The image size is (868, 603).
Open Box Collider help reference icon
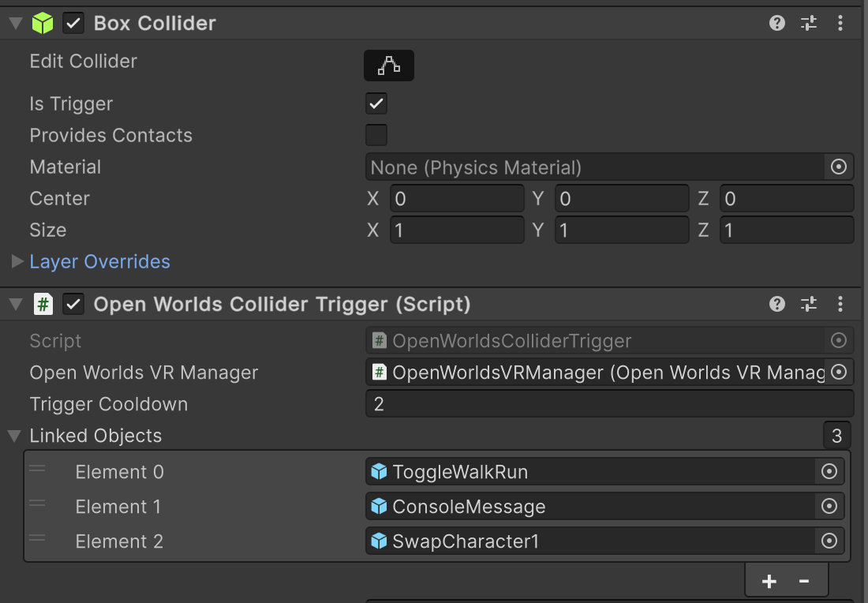777,23
